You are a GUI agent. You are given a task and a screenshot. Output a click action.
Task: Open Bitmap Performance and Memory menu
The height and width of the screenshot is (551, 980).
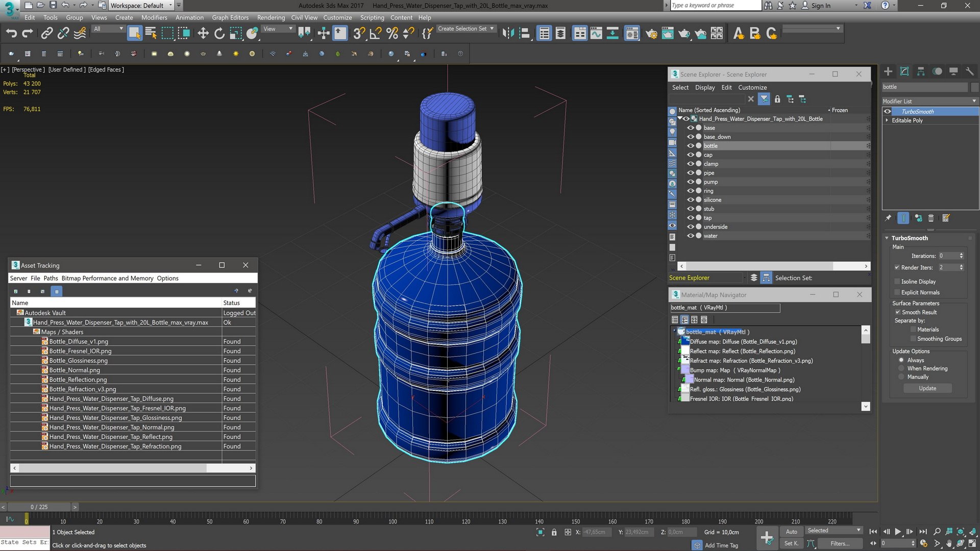tap(107, 279)
